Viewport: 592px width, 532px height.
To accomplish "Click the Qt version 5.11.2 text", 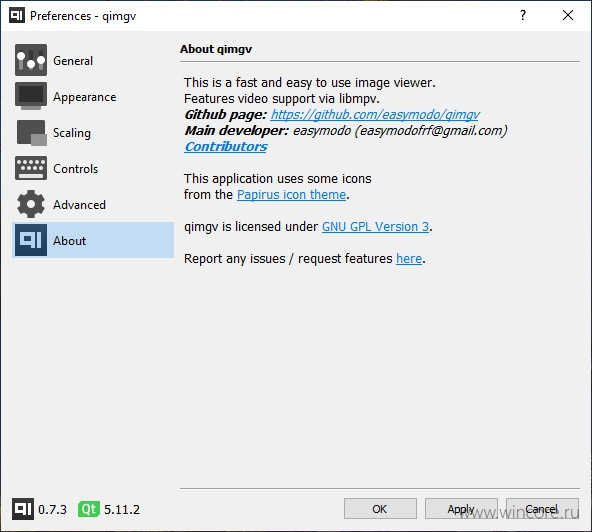I will pyautogui.click(x=122, y=509).
